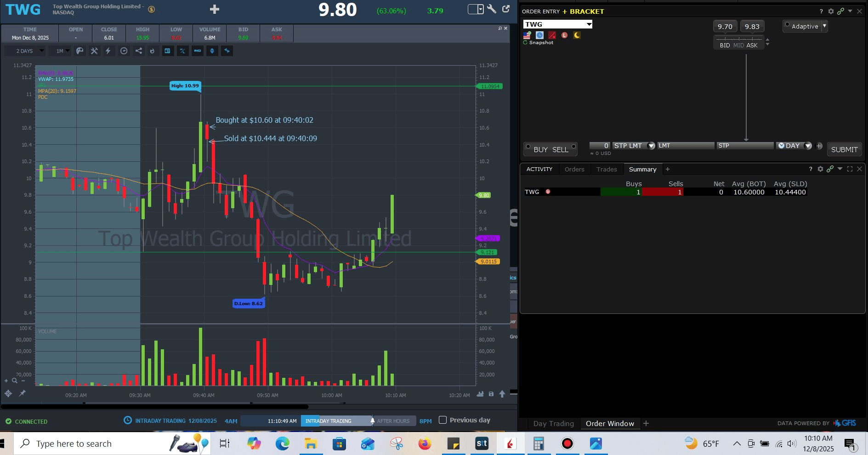
Task: Select the SELL radio option
Action: (x=573, y=147)
